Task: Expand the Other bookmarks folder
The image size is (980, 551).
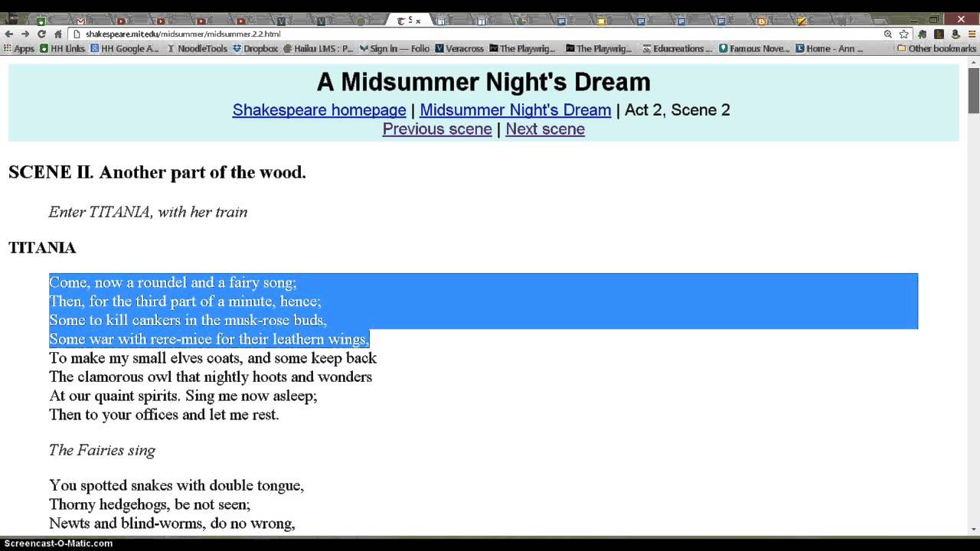Action: (x=936, y=48)
